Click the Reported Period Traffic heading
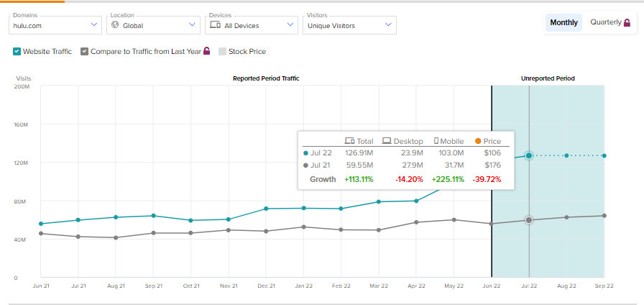Image resolution: width=644 pixels, height=305 pixels. point(266,78)
